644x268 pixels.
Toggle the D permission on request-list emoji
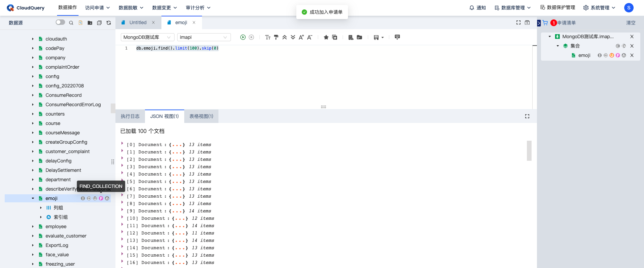point(606,55)
